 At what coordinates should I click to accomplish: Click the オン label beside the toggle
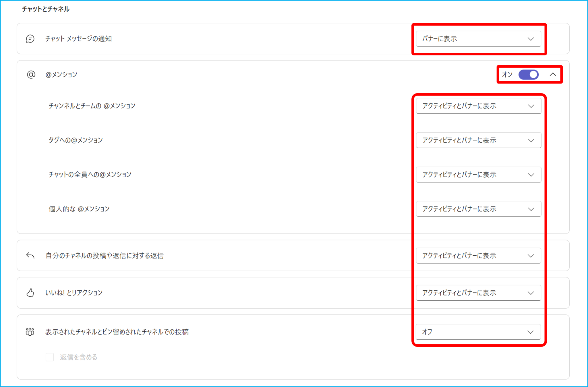(x=507, y=75)
